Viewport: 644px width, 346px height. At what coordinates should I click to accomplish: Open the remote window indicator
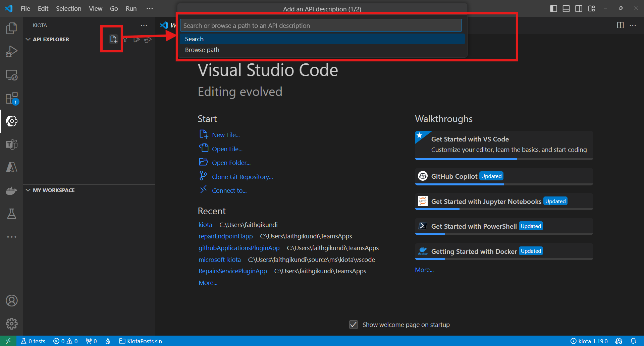point(8,341)
